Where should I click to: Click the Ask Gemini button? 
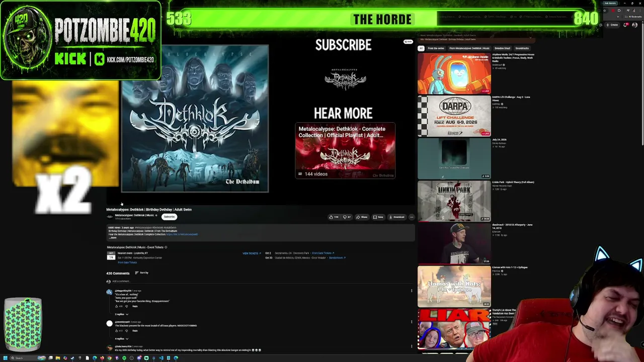click(x=610, y=3)
